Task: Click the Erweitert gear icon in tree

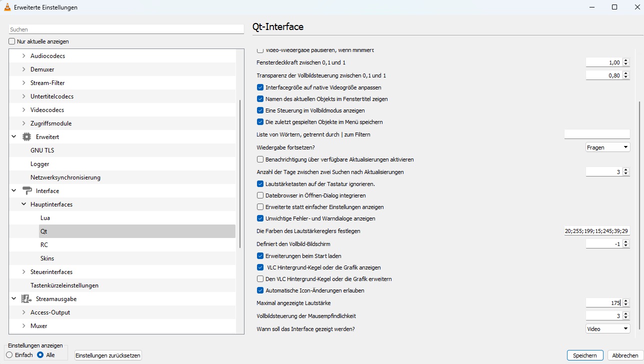Action: pyautogui.click(x=26, y=137)
